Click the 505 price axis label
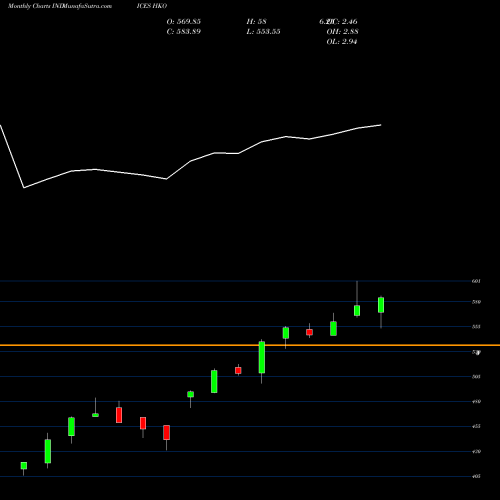The width and height of the screenshot is (500, 500). click(x=476, y=377)
